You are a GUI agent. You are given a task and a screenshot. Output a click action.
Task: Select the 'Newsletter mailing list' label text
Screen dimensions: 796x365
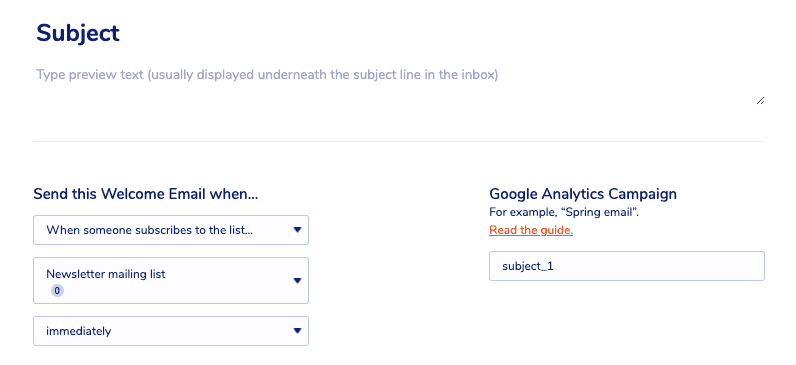(106, 274)
